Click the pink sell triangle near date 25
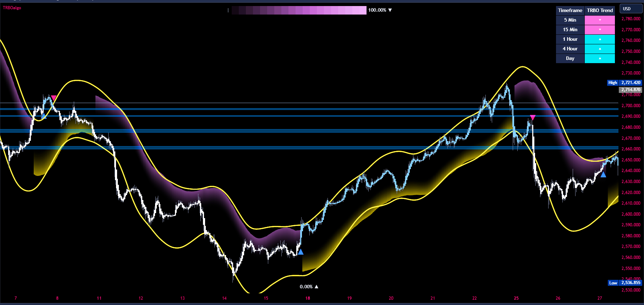This screenshot has width=644, height=305. [533, 117]
